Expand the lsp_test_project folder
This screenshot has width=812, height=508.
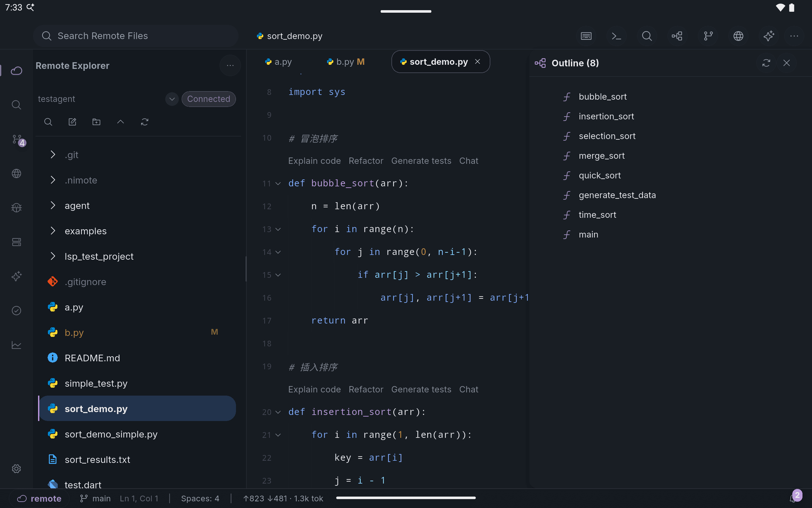[x=53, y=256]
